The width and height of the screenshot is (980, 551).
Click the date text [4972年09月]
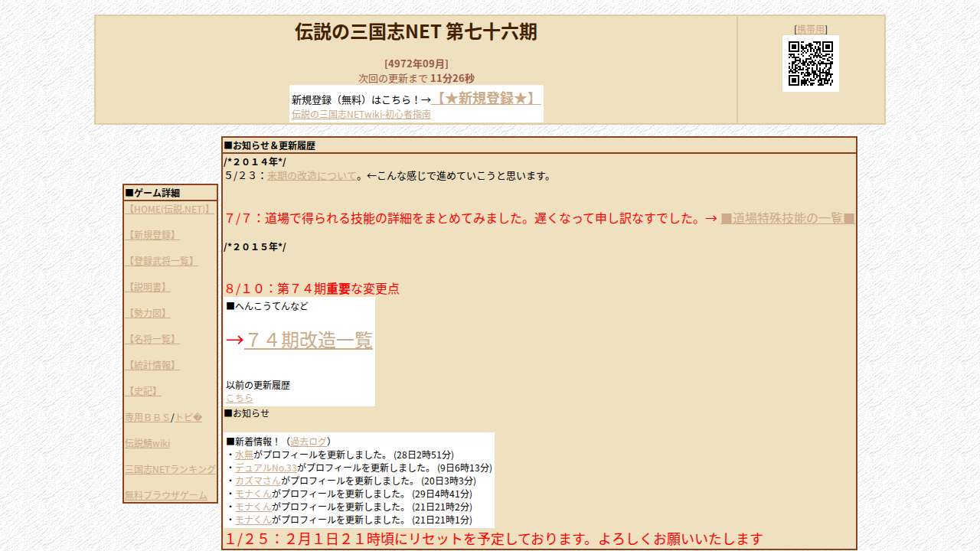click(416, 64)
